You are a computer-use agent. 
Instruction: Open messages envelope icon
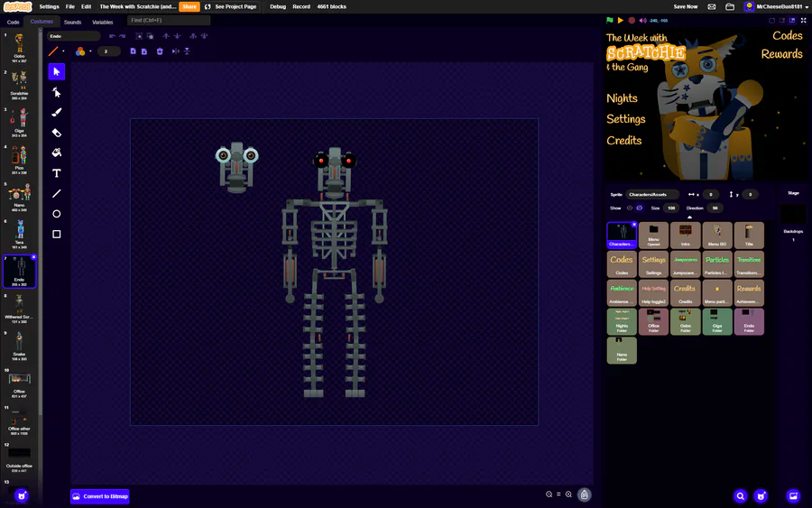pos(712,6)
